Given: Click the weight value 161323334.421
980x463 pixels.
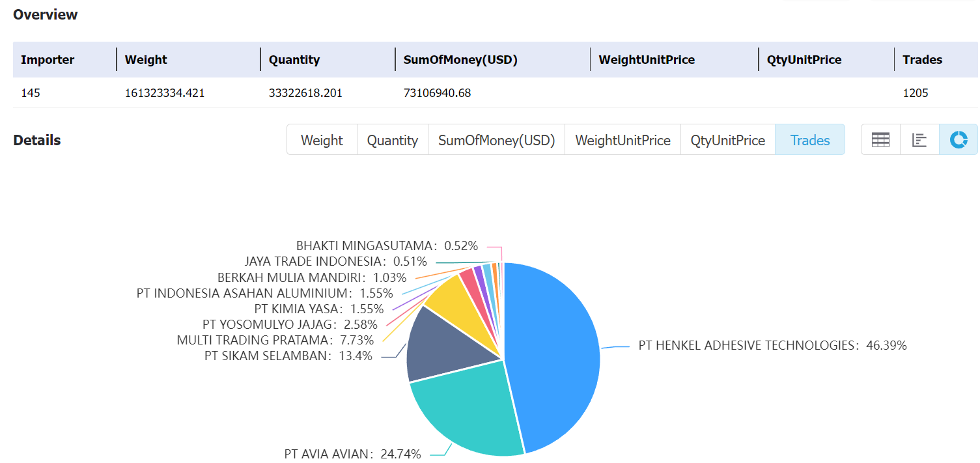Looking at the screenshot, I should click(165, 93).
